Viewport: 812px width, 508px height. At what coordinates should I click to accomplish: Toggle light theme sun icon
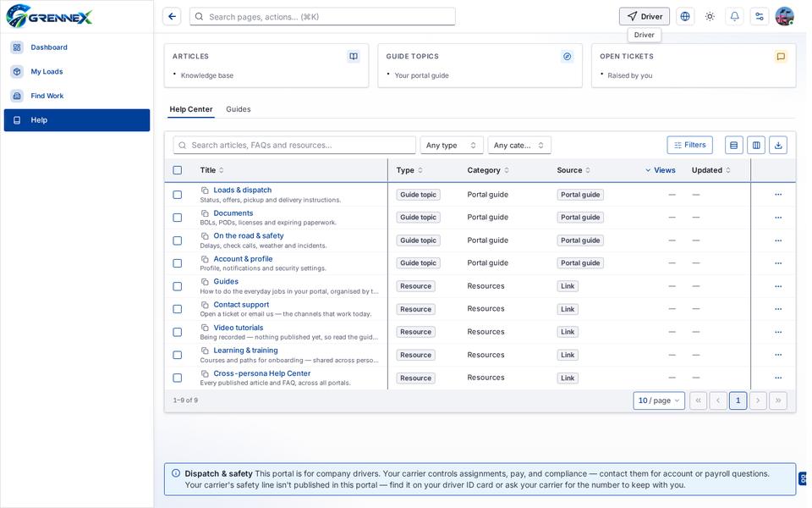click(x=710, y=17)
